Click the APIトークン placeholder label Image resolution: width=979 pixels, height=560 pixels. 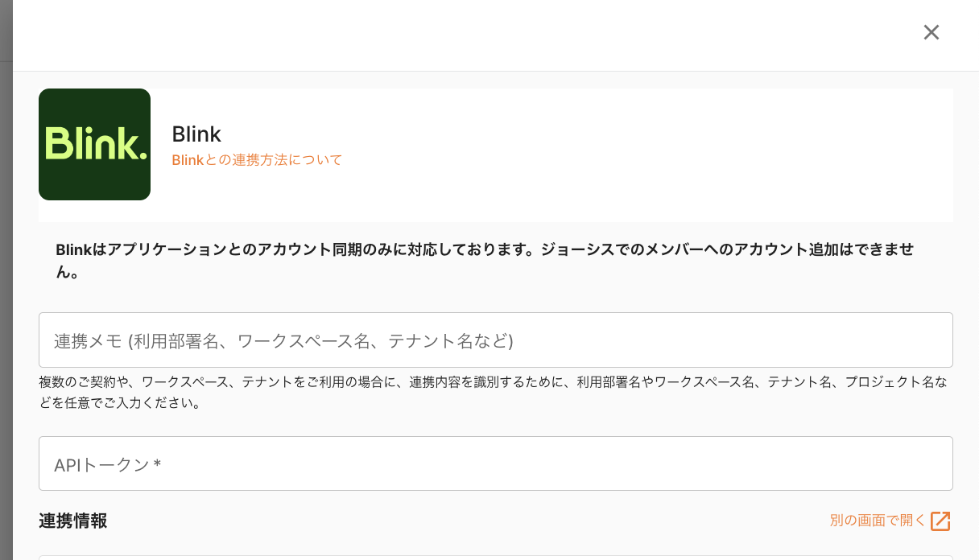[x=101, y=465]
